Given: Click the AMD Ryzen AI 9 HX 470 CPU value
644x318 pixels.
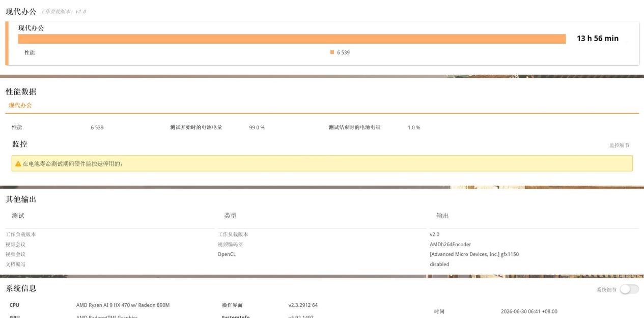Looking at the screenshot, I should [123, 305].
